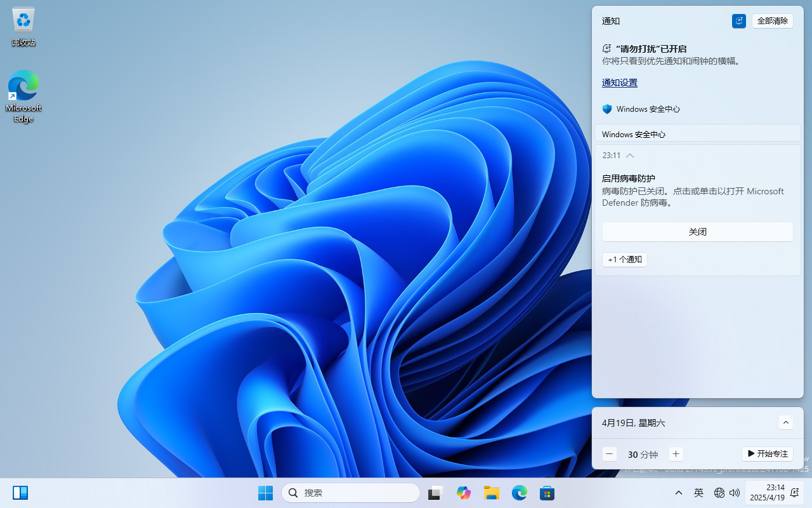
Task: Open the Recycle Bin desktop icon
Action: pos(23,27)
